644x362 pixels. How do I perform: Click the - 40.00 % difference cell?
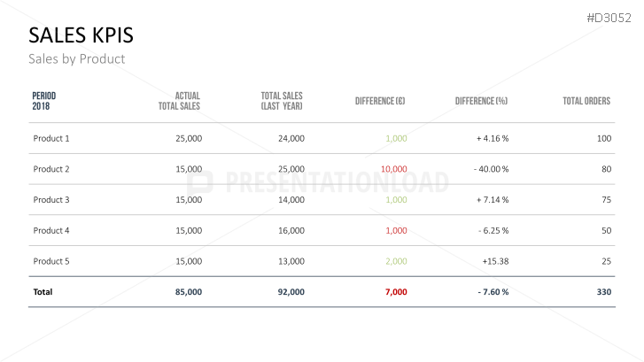point(491,169)
